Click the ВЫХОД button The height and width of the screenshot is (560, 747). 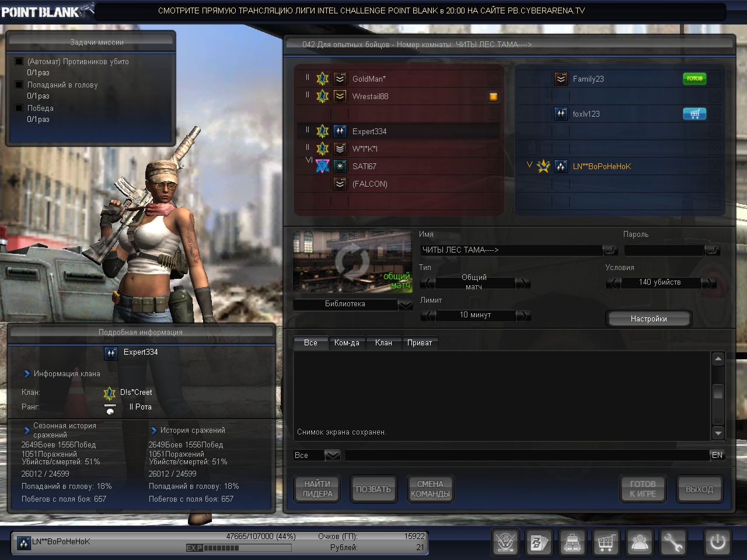(x=699, y=489)
